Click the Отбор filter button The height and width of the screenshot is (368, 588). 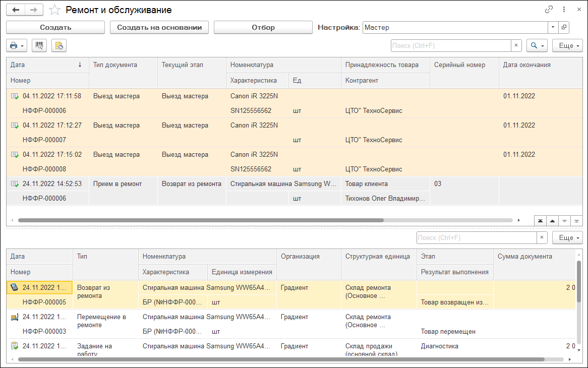pos(263,27)
